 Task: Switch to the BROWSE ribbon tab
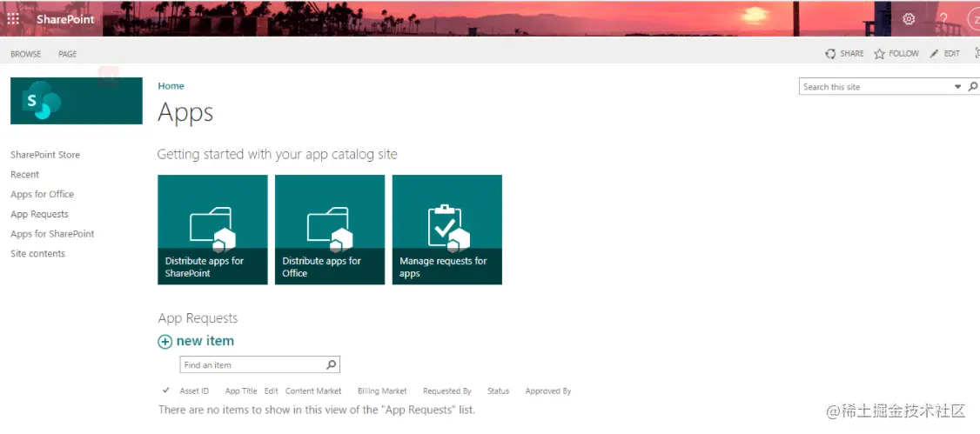[x=25, y=54]
